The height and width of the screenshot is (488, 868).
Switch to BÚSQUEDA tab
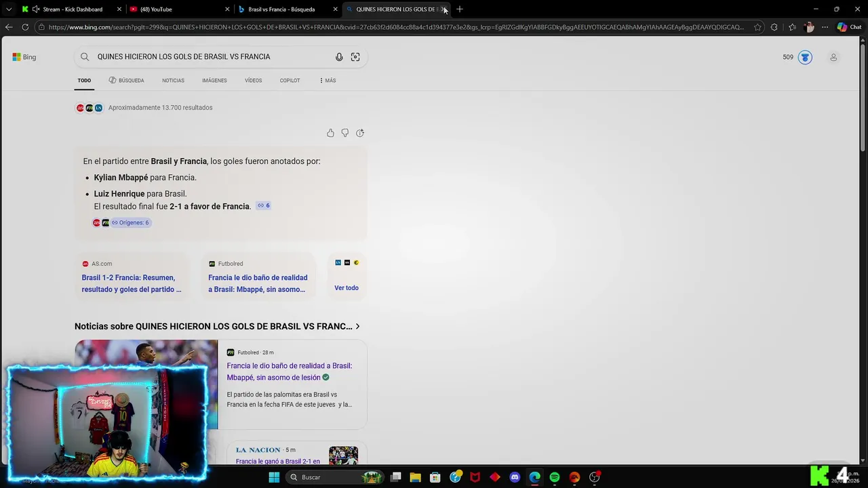point(126,81)
